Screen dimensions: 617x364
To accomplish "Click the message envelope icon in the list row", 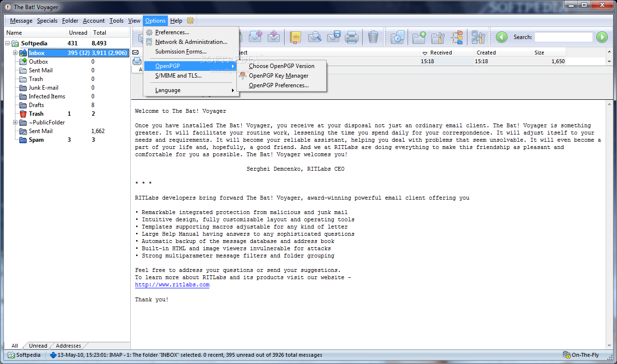I will coord(137,61).
